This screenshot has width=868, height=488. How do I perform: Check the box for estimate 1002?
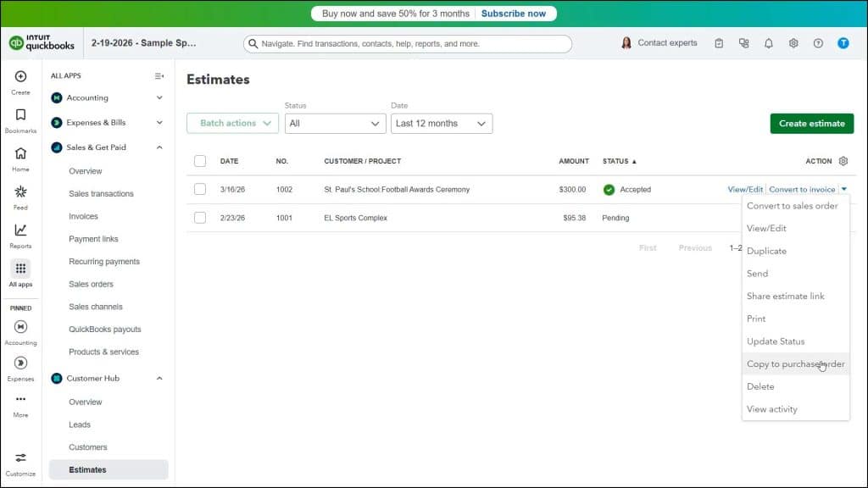(200, 189)
